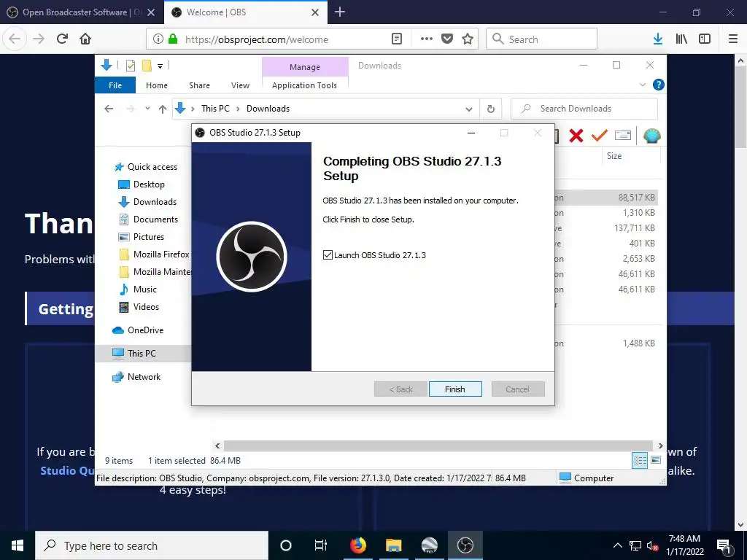Toggle Firefox reader view icon
Viewport: 747px width, 560px height.
396,39
